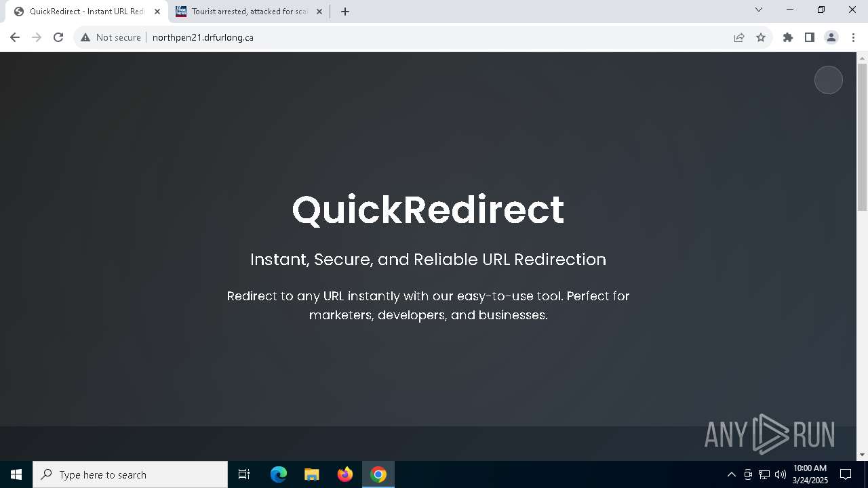Open network status tray icon
The height and width of the screenshot is (488, 868).
click(764, 474)
